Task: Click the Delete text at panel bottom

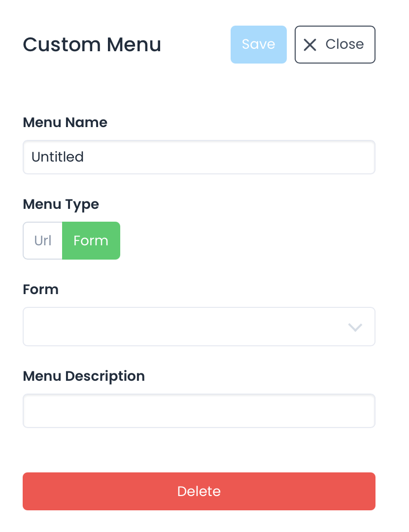Action: (x=199, y=491)
